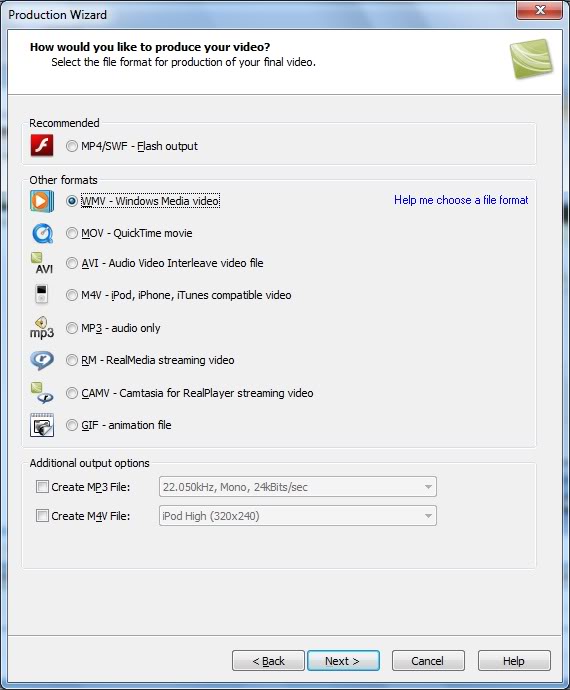The height and width of the screenshot is (690, 570).
Task: Click the Windows Media video icon
Action: tap(42, 201)
